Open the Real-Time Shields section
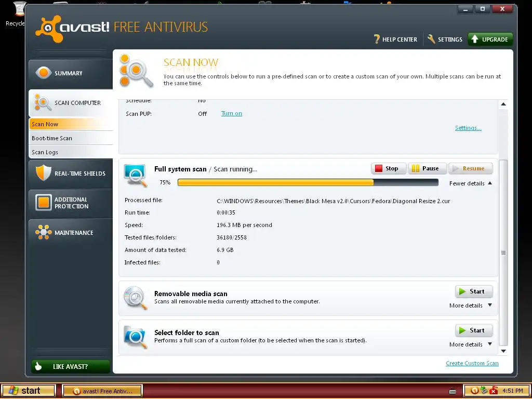The image size is (532, 399). (71, 174)
